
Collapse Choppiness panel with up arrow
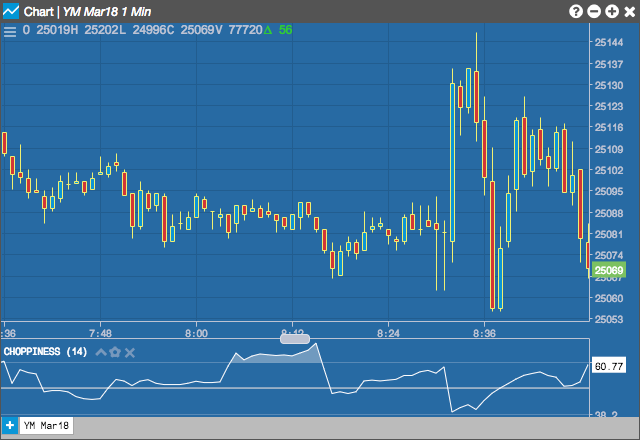point(101,352)
